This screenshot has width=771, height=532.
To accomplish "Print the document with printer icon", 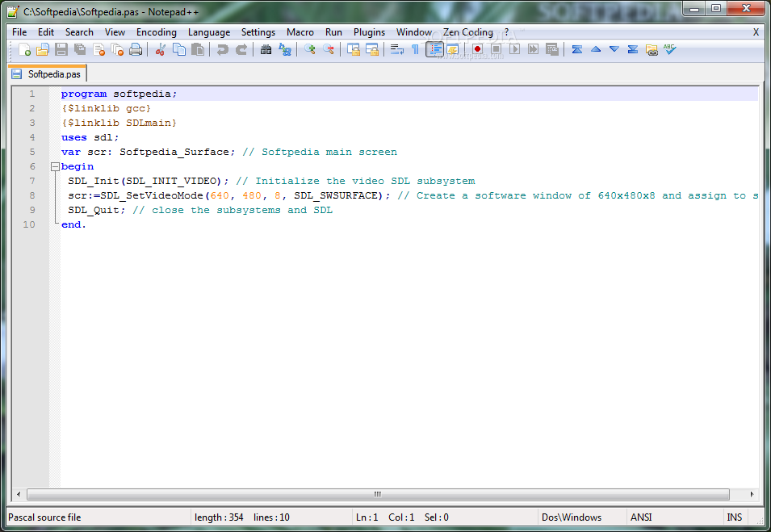I will pos(136,50).
